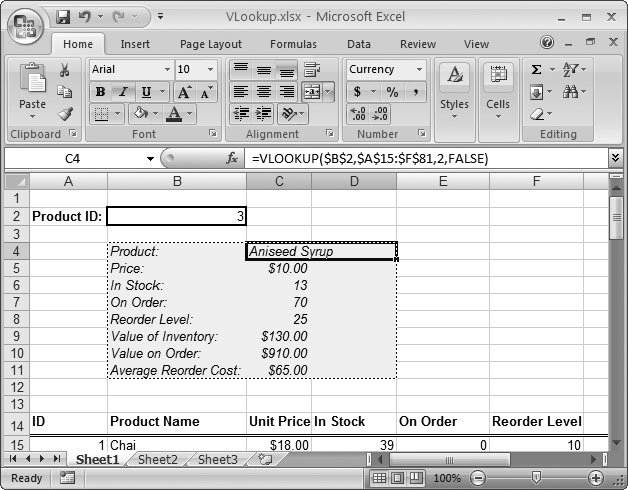
Task: Apply Percent Style format
Action: pyautogui.click(x=392, y=92)
